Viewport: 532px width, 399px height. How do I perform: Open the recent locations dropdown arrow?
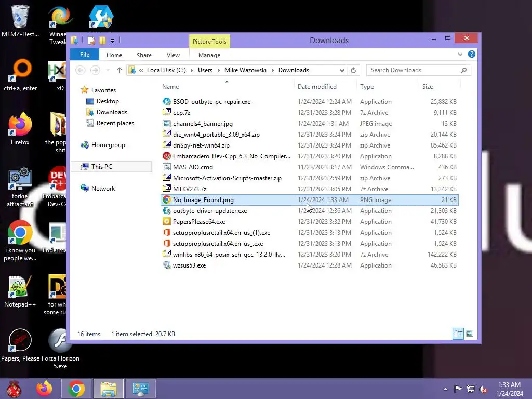(x=108, y=70)
